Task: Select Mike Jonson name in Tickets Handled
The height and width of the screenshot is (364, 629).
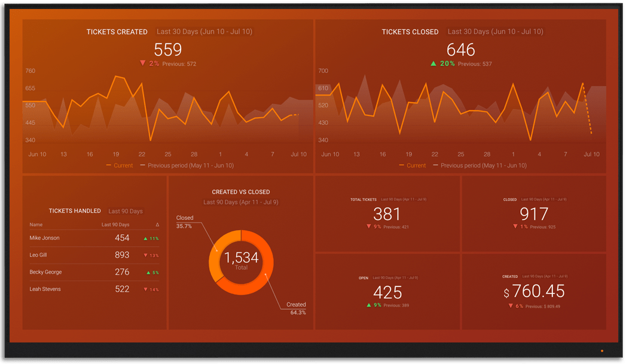Action: point(44,238)
